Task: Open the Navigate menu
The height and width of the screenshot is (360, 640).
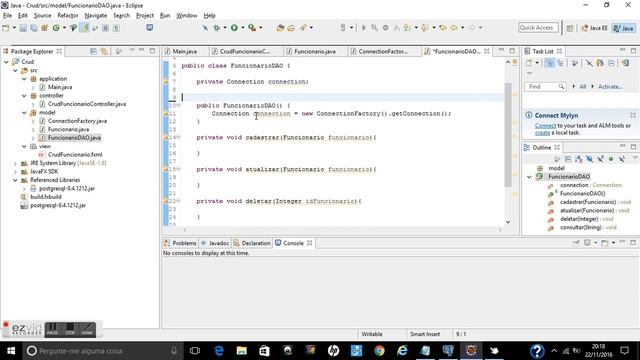Action: tap(96, 16)
